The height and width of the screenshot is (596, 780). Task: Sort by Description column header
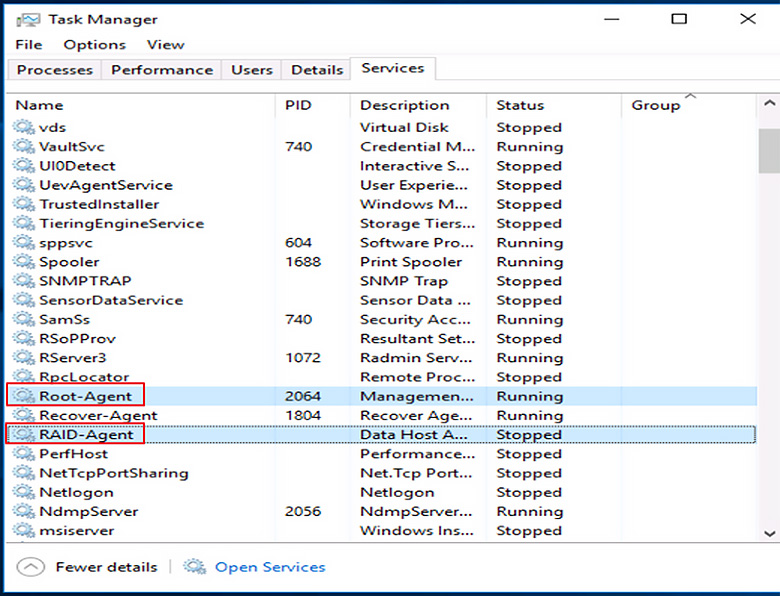click(418, 105)
